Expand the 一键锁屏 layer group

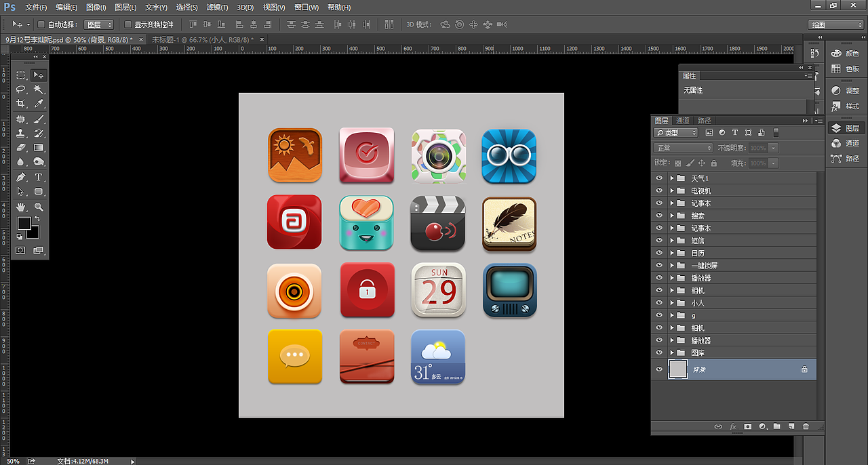coord(672,266)
